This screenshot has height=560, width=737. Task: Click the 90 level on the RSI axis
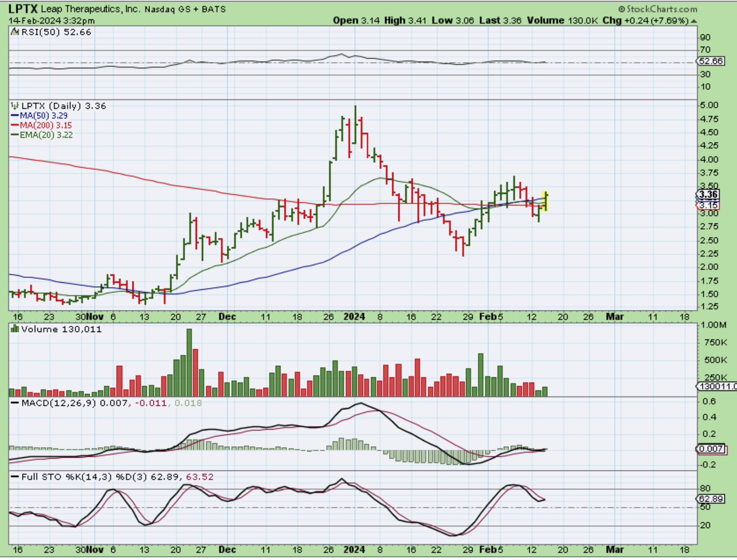[705, 37]
